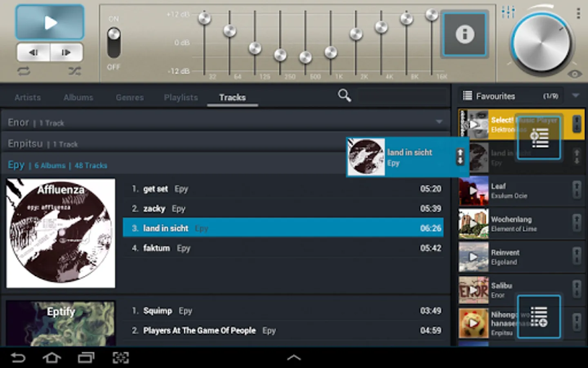Screen dimensions: 588x368
Task: Switch the equalizer ON/OFF toggle
Action: (114, 43)
